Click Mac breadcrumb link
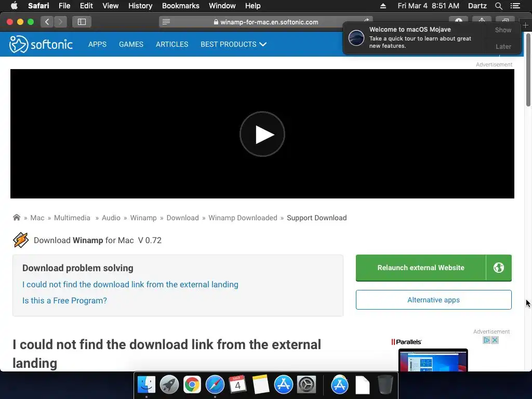The height and width of the screenshot is (399, 532). [x=37, y=218]
